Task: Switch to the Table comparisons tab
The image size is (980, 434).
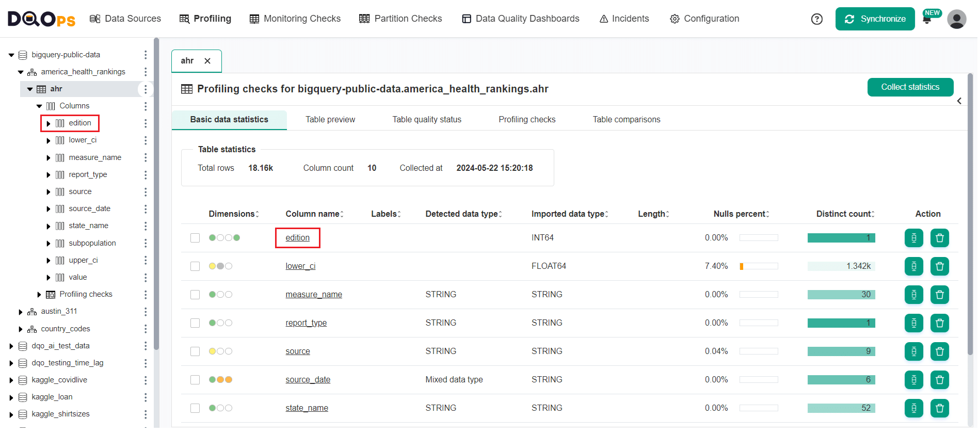Action: pos(626,120)
